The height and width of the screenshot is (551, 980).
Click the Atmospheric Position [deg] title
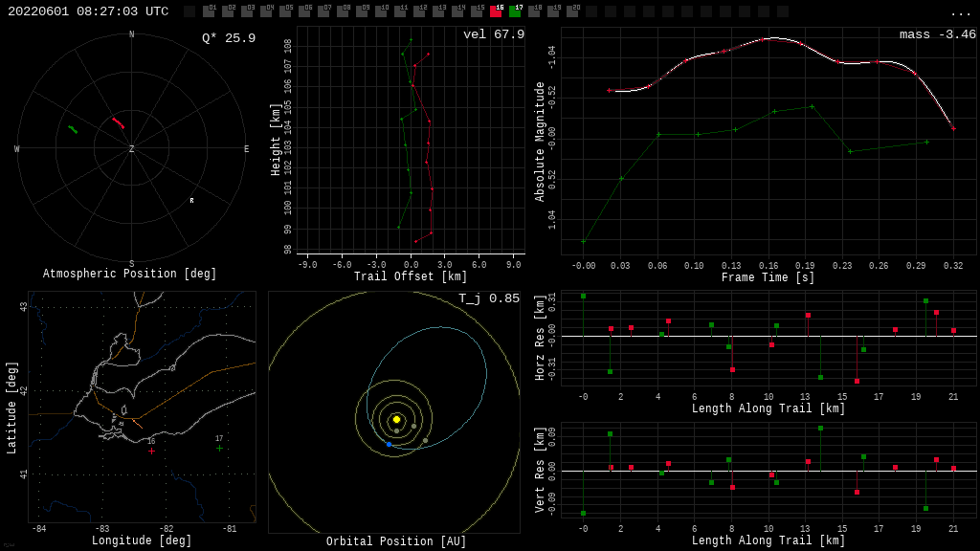[x=129, y=274]
